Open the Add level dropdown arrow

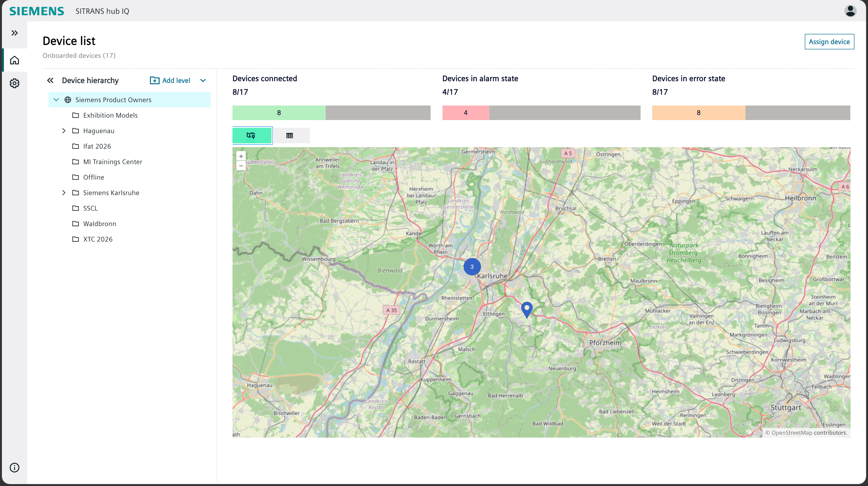point(203,80)
